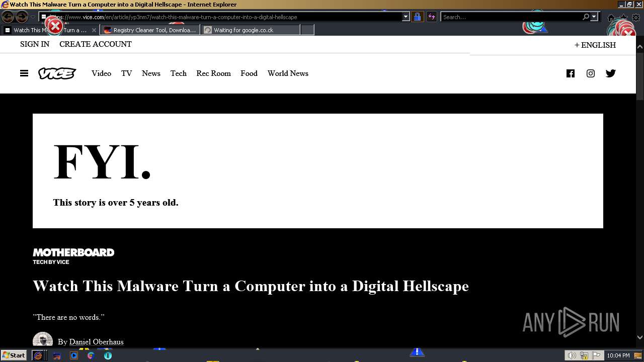Go back with the browser Back arrow
The width and height of the screenshot is (644, 362).
[8, 17]
